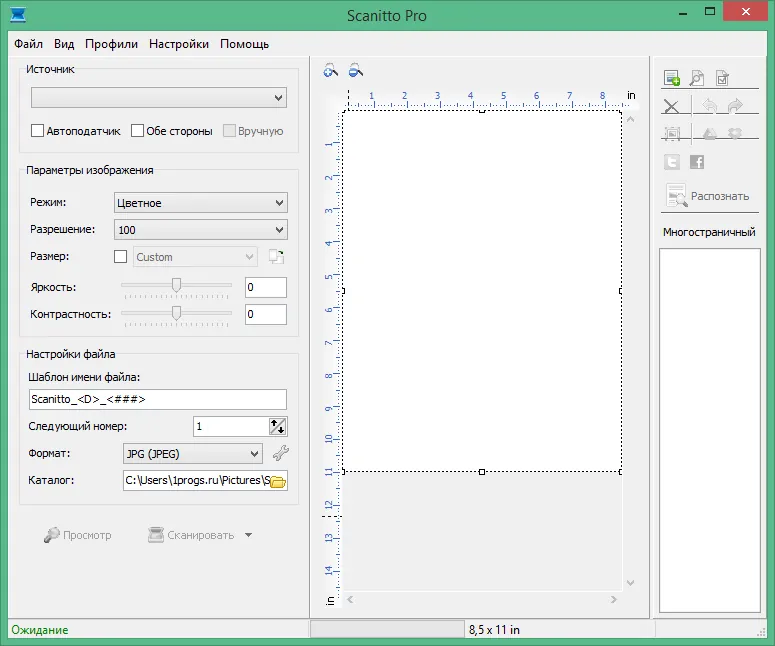The width and height of the screenshot is (775, 646).
Task: Click the undo arrow icon
Action: (709, 106)
